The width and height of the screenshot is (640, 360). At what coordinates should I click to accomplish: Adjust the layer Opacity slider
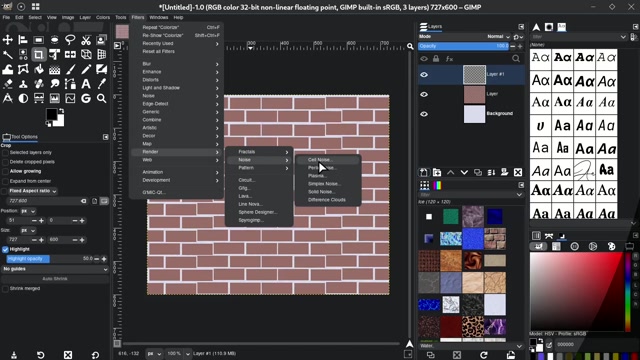(464, 46)
